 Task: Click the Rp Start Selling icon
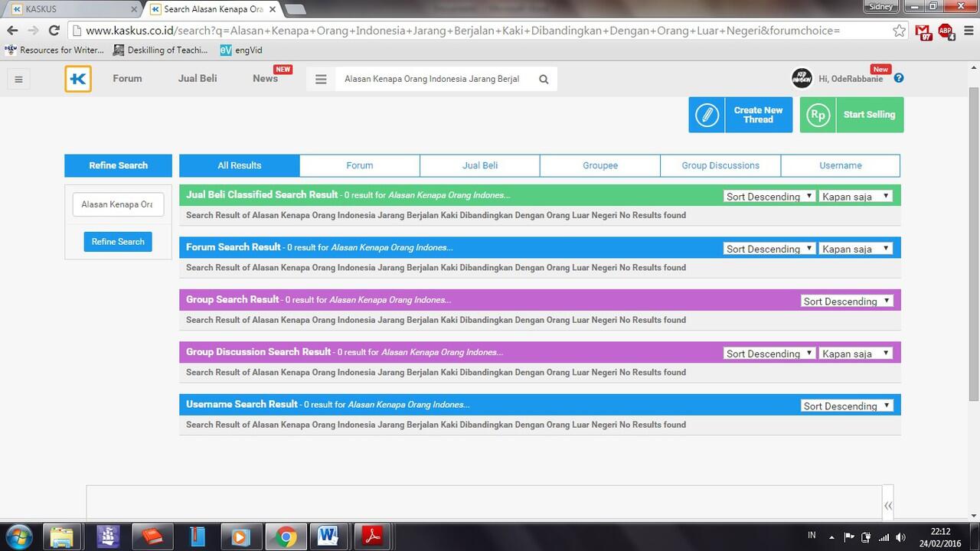(818, 115)
